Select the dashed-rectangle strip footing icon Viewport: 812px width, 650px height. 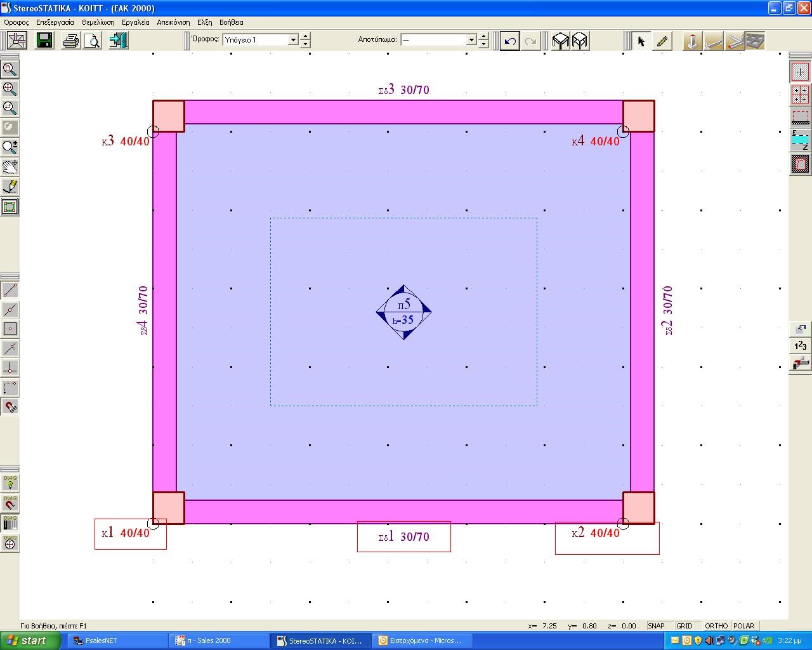coord(800,117)
